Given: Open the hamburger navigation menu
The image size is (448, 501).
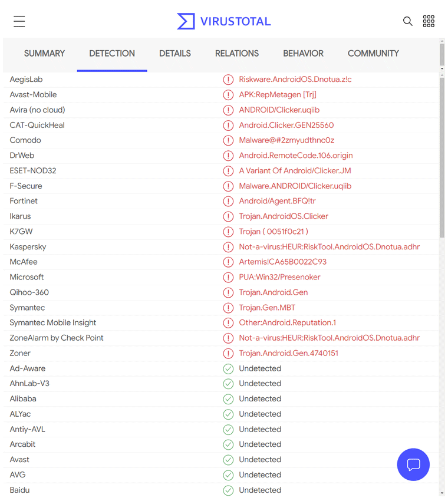Looking at the screenshot, I should (19, 21).
